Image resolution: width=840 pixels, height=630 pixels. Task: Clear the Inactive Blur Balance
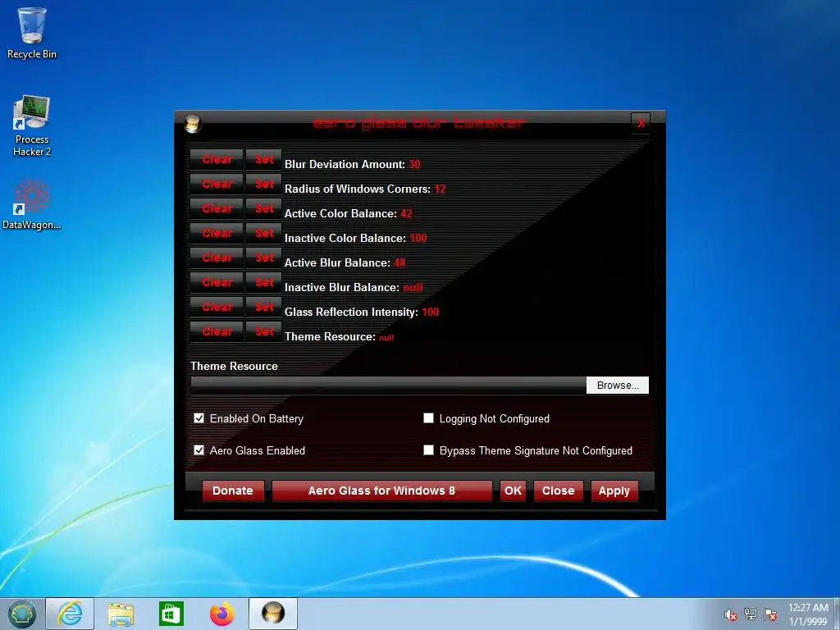(217, 282)
